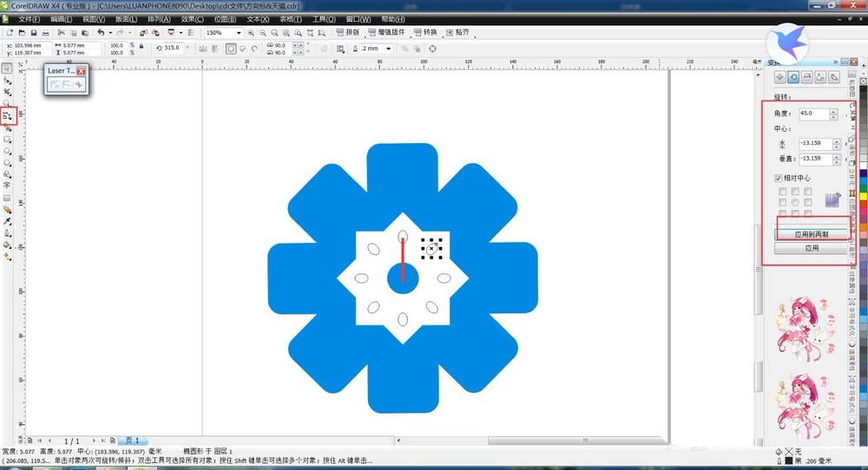Click the New document icon
The height and width of the screenshot is (470, 868).
click(10, 33)
